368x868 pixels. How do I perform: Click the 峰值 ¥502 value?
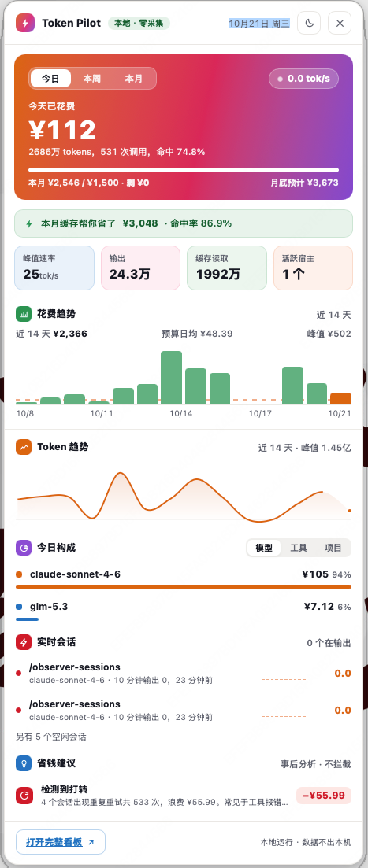pos(329,334)
